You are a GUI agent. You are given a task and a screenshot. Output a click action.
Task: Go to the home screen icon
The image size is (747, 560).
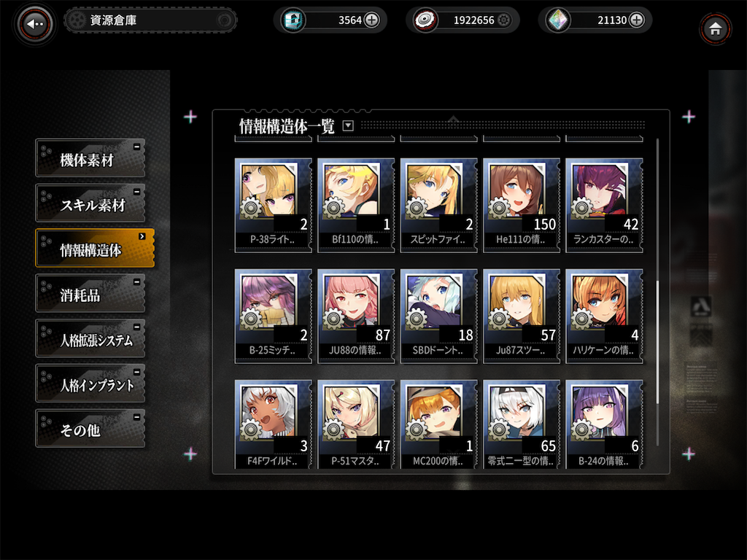[715, 29]
